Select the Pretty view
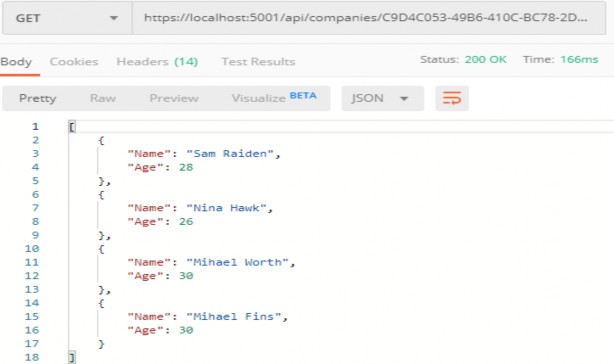This screenshot has width=614, height=364. 38,98
